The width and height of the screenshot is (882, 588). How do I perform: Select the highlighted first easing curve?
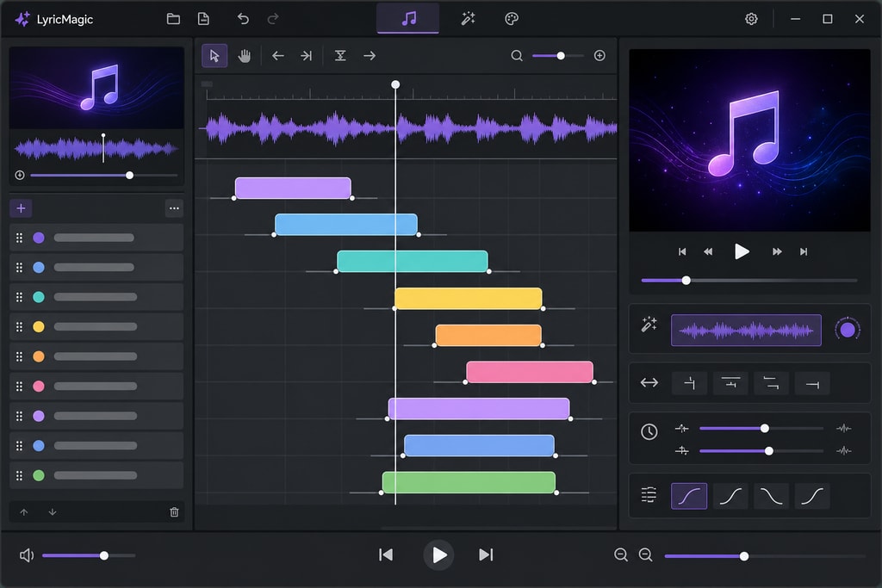[689, 497]
